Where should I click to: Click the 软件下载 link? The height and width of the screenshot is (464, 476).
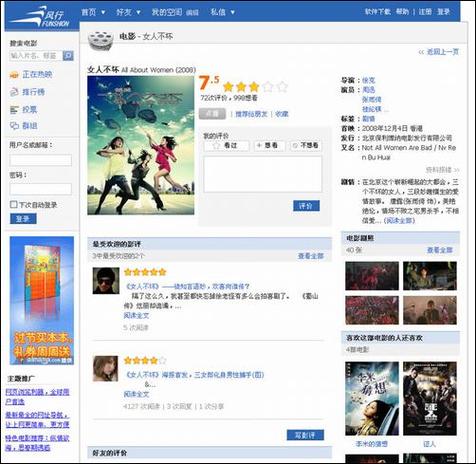tap(377, 12)
